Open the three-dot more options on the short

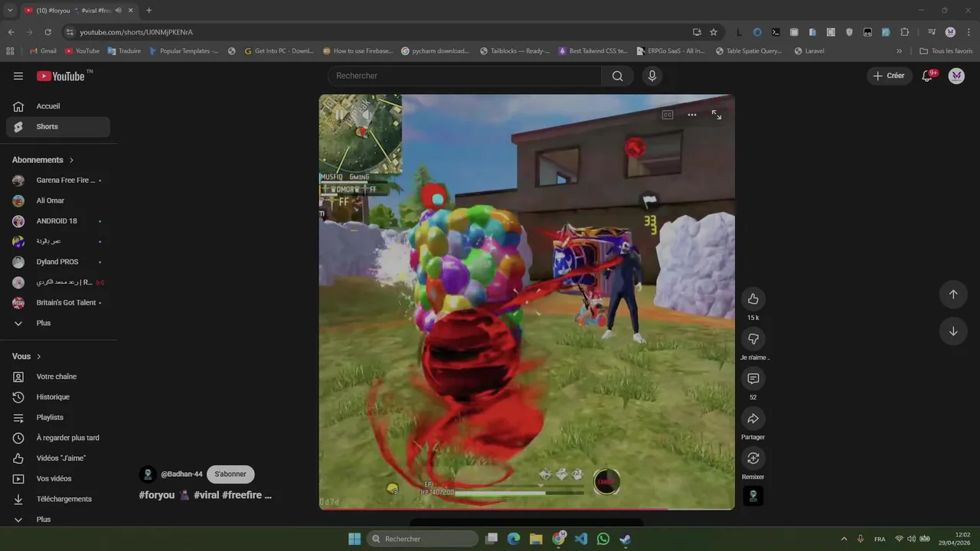[692, 115]
